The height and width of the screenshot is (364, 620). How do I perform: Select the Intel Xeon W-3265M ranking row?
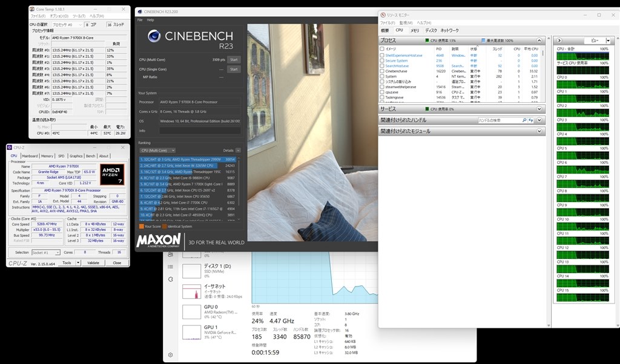coord(188,166)
